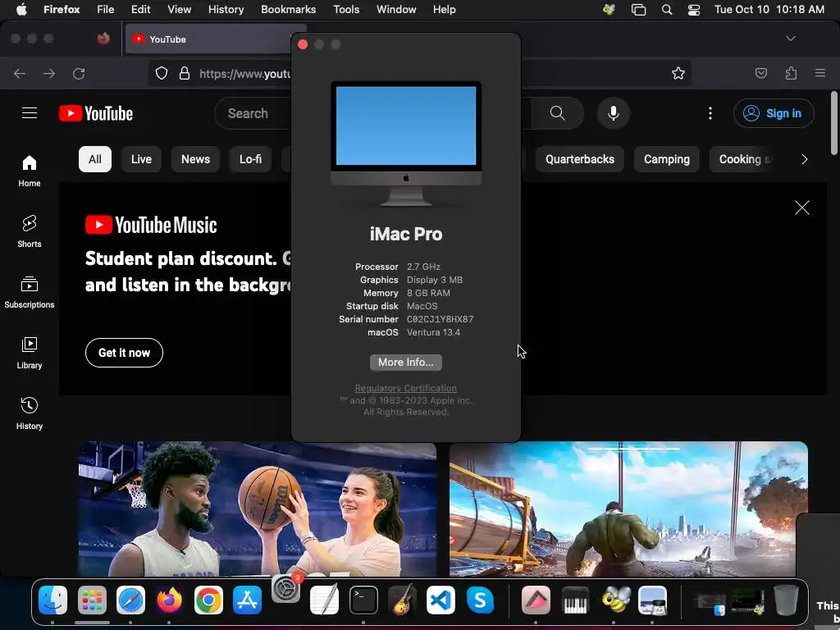The width and height of the screenshot is (840, 630).
Task: Click the YouTube search magnifier button
Action: 558,113
